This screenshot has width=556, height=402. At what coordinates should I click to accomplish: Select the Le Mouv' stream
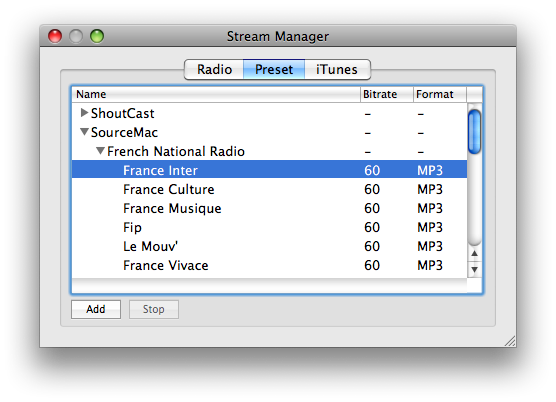tap(269, 246)
